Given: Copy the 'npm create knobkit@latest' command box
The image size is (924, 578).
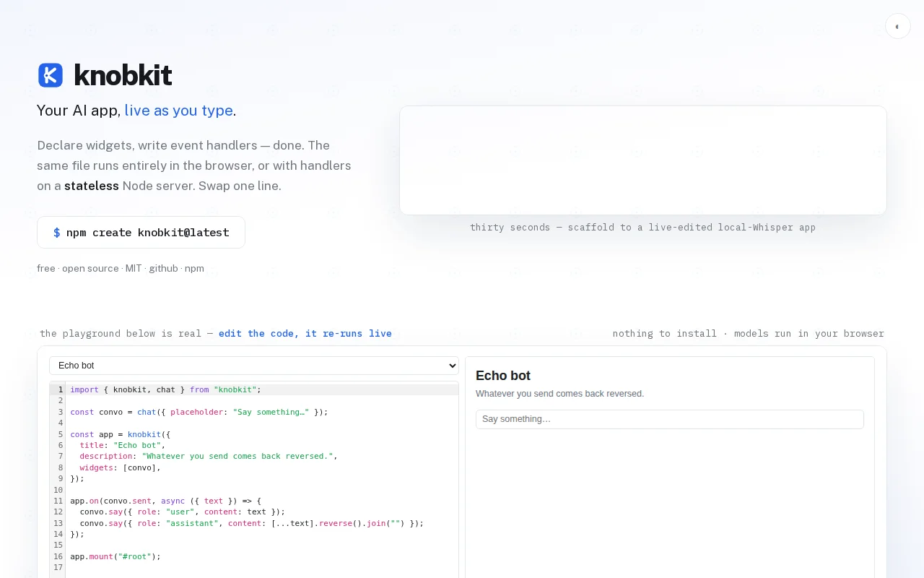Looking at the screenshot, I should pos(141,233).
